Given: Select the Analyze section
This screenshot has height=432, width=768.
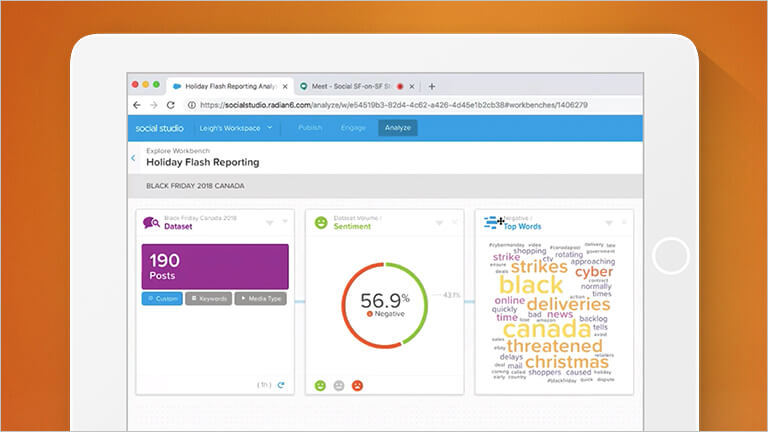Looking at the screenshot, I should [x=398, y=128].
